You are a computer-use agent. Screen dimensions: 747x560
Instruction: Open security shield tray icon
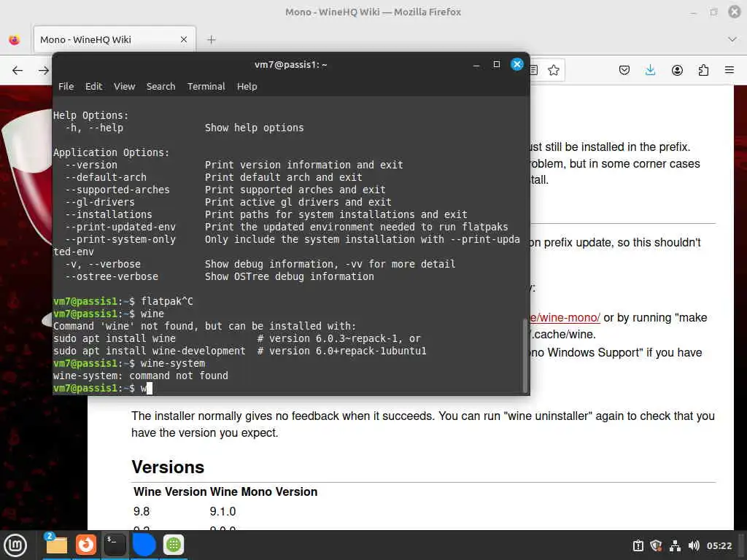[656, 545]
